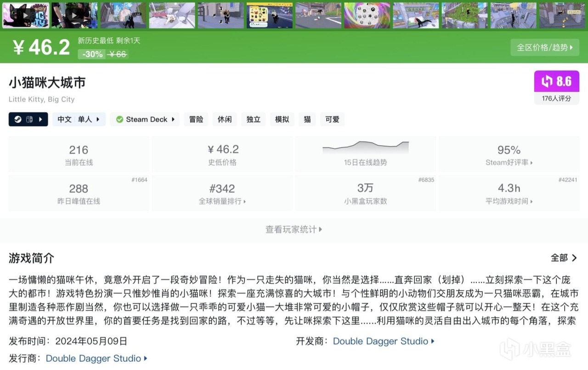This screenshot has width=588, height=370.
Task: Click the -30% discount badge
Action: coord(92,54)
